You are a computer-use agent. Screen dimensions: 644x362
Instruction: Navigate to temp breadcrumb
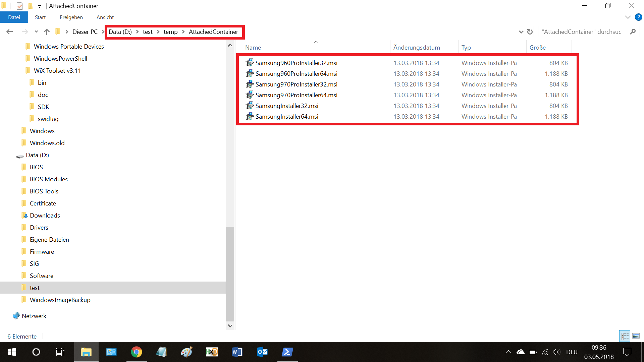point(170,32)
